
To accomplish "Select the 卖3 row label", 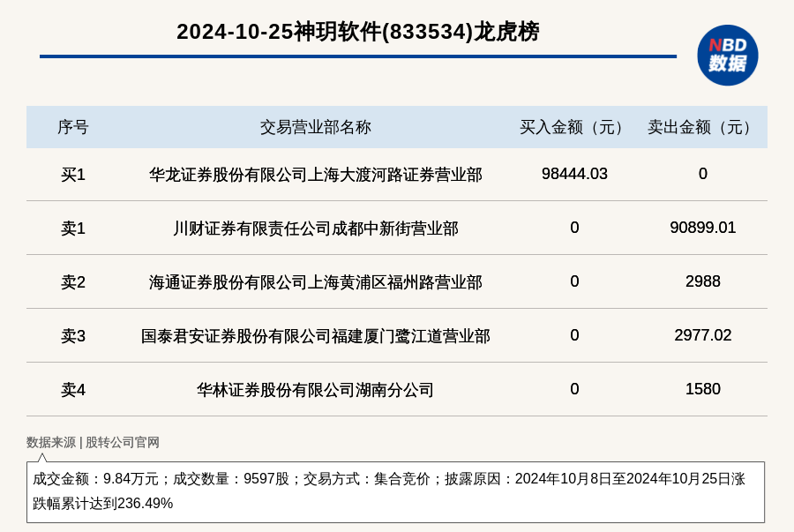I will tap(73, 335).
